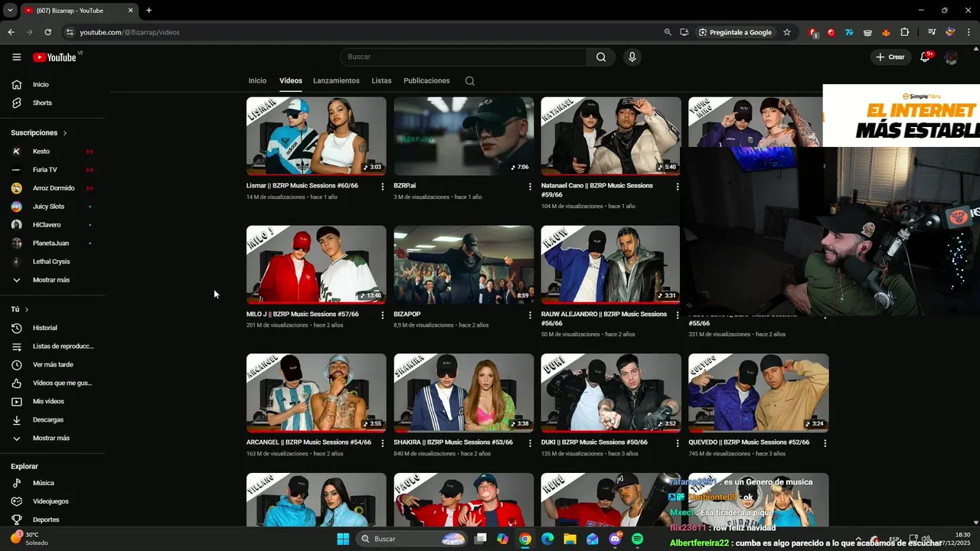
Task: Open Spotify from the taskbar
Action: point(638,539)
